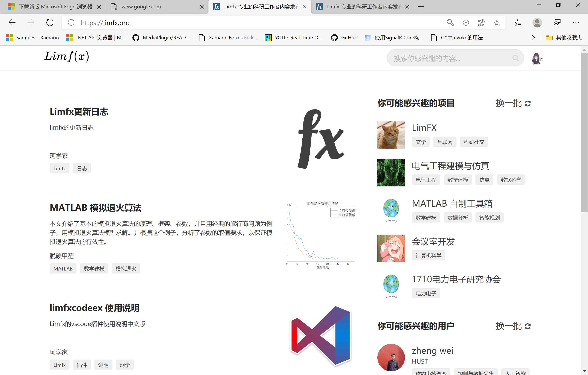
Task: Open the 其他收藏夹 bookmarks folder
Action: [x=564, y=38]
